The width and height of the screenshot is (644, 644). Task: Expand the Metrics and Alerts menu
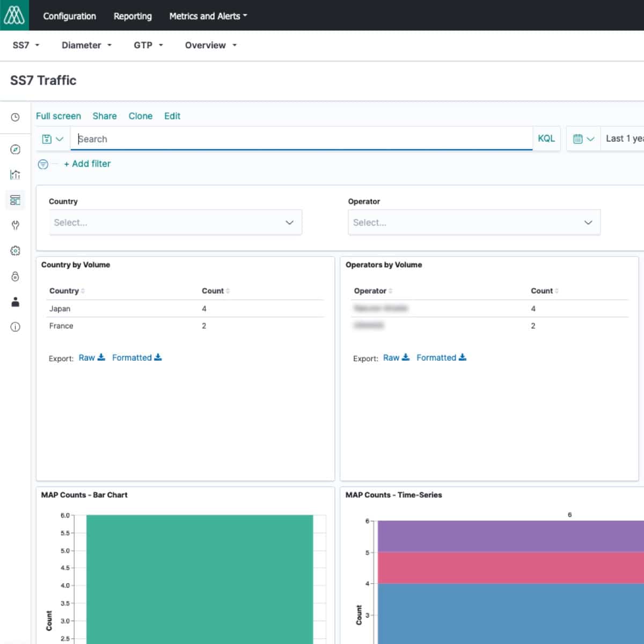click(x=208, y=16)
